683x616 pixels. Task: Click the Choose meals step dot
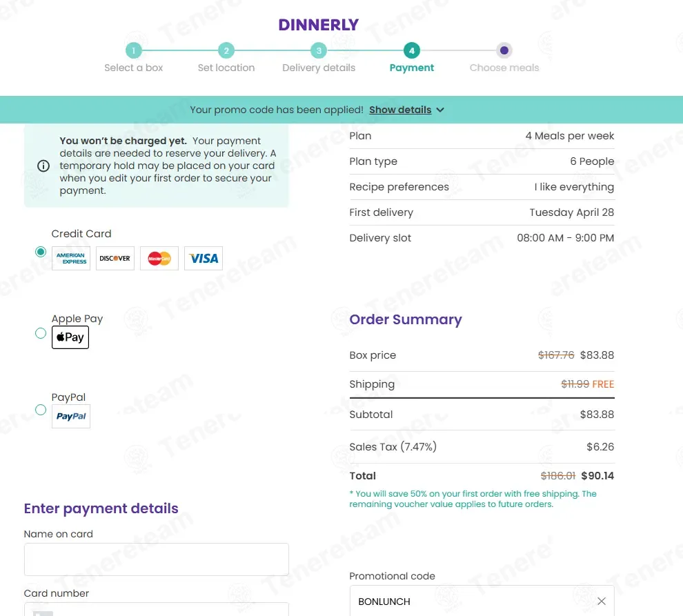pos(504,50)
